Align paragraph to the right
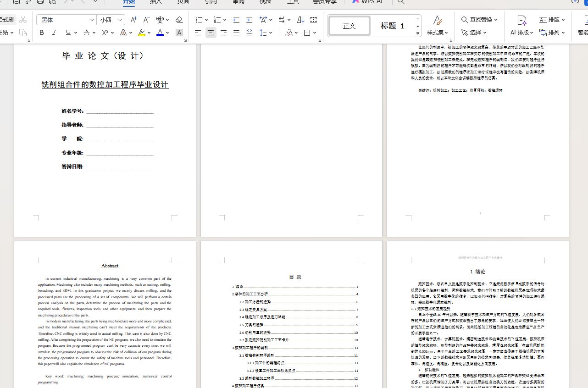This screenshot has height=388, width=588. coord(223,33)
